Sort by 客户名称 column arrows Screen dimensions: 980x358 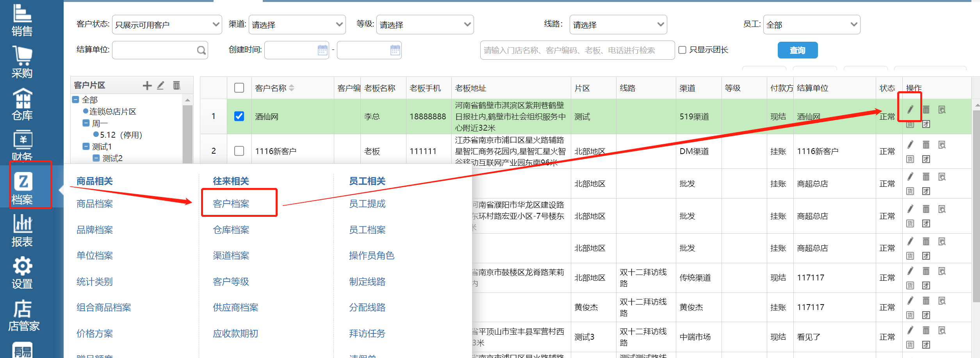(292, 88)
